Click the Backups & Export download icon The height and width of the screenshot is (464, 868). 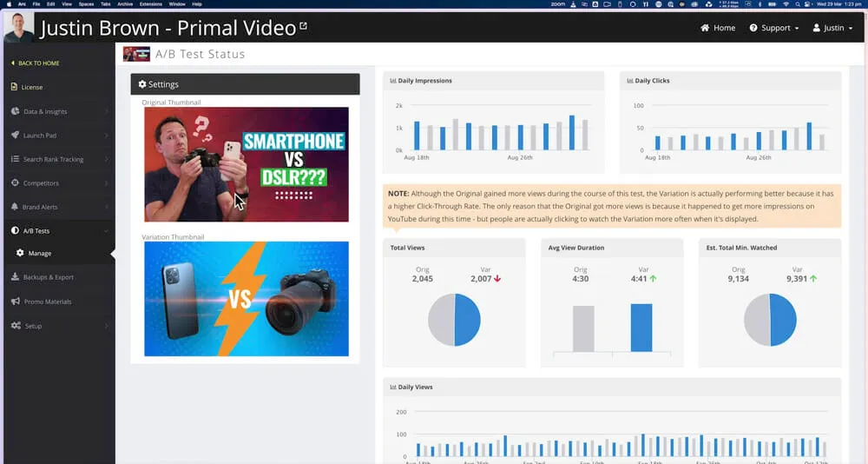pyautogui.click(x=15, y=277)
